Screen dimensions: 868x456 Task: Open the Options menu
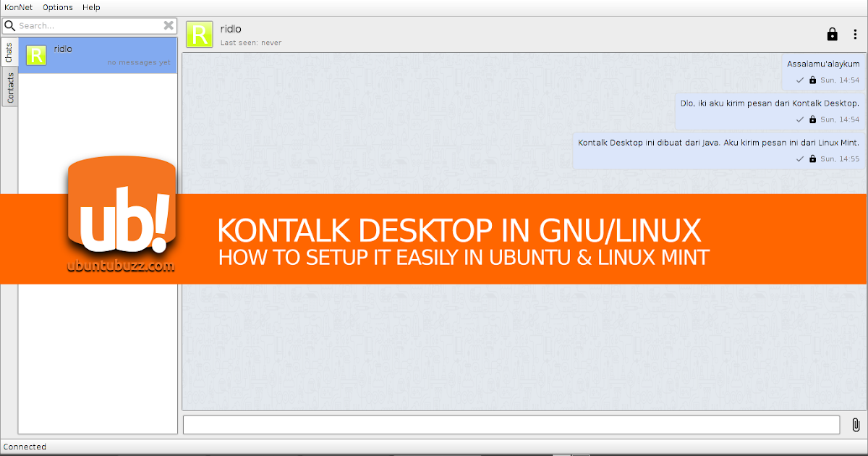click(x=58, y=7)
